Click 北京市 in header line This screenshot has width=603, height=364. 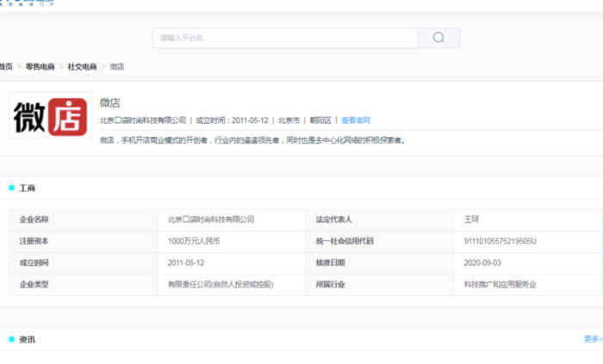point(289,120)
